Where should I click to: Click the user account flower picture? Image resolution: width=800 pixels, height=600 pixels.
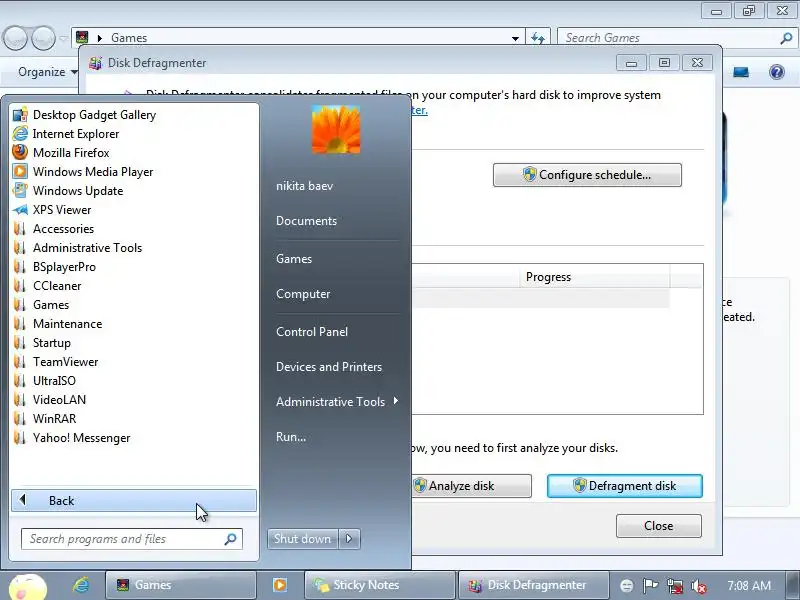[x=336, y=130]
